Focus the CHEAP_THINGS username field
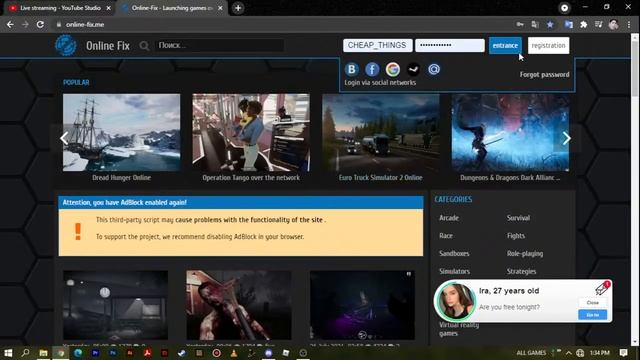The height and width of the screenshot is (360, 640). 377,45
